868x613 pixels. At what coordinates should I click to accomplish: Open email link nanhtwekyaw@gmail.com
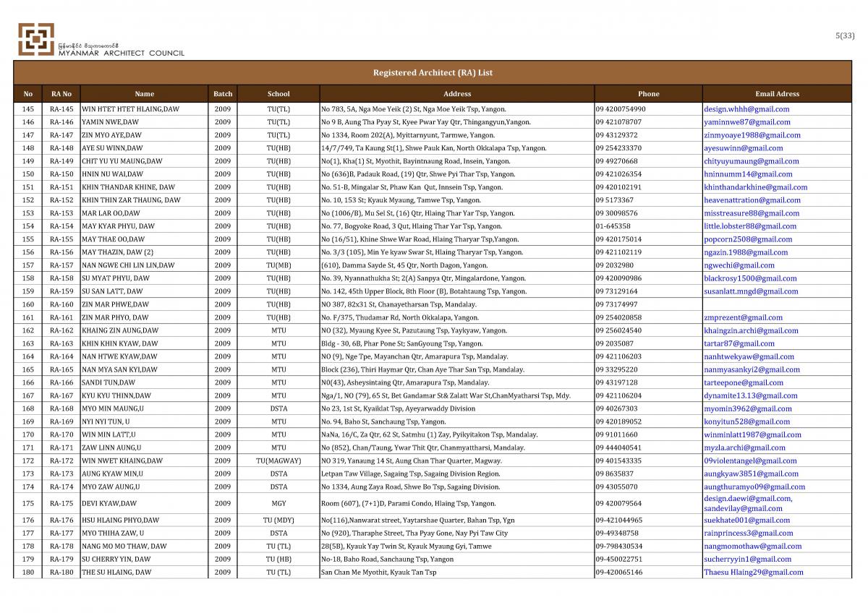pos(749,356)
